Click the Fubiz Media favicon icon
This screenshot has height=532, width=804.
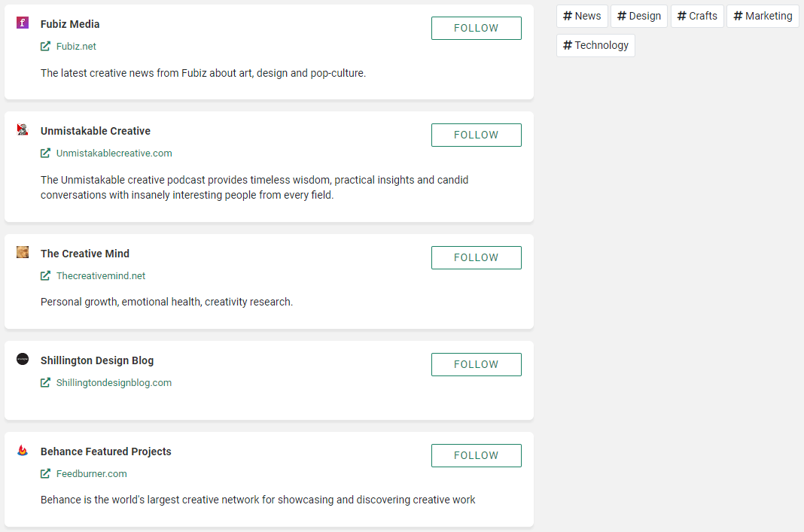(23, 23)
